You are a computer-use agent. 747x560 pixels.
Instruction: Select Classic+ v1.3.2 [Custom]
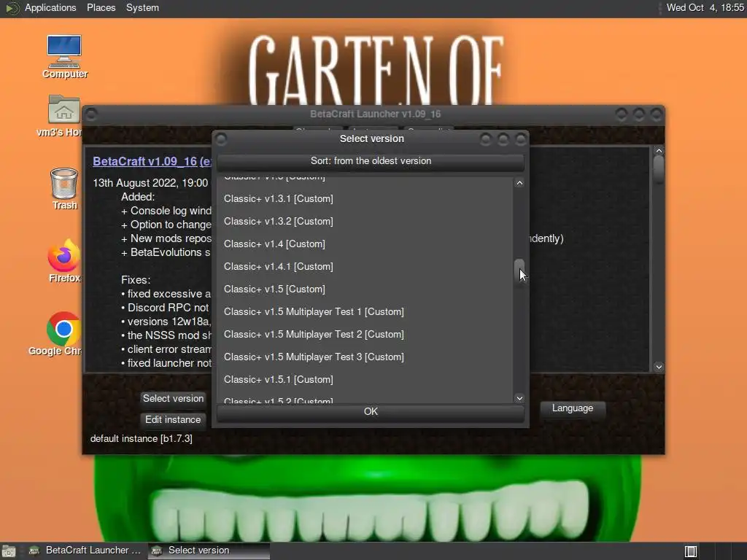point(366,222)
